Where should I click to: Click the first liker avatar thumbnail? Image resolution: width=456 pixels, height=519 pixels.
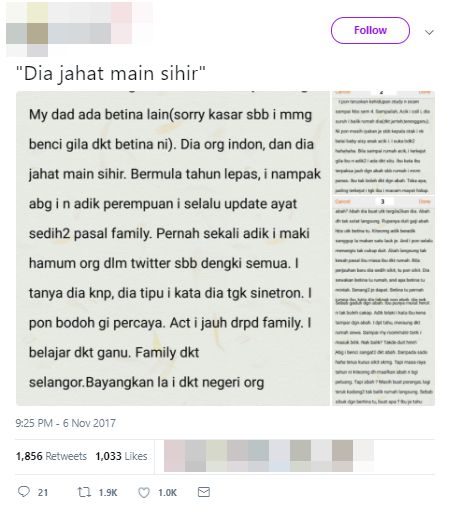pyautogui.click(x=174, y=456)
